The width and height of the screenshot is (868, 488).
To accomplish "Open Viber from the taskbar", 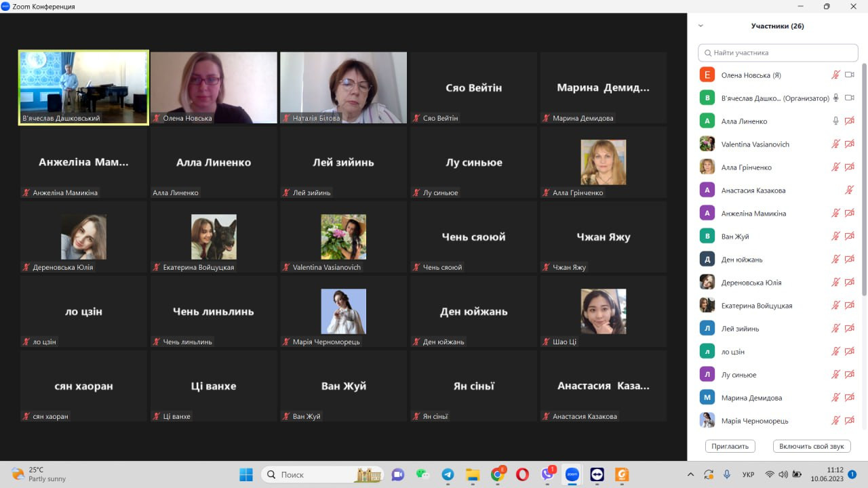I will [547, 474].
